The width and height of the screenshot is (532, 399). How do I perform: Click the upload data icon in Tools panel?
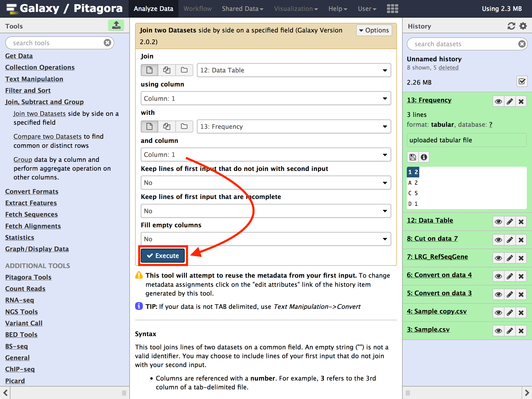[116, 25]
